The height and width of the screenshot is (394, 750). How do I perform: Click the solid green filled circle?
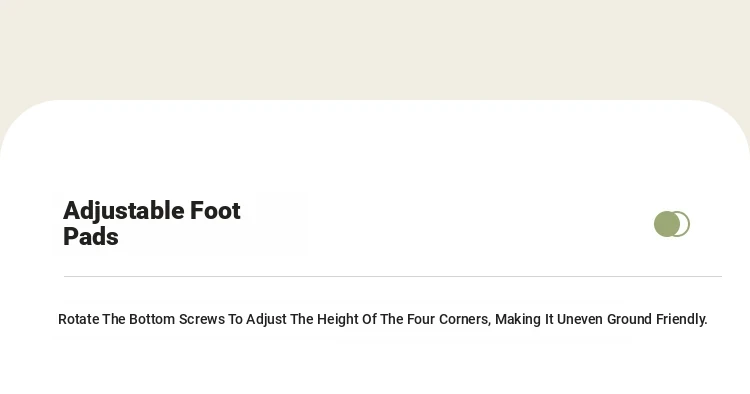coord(666,224)
